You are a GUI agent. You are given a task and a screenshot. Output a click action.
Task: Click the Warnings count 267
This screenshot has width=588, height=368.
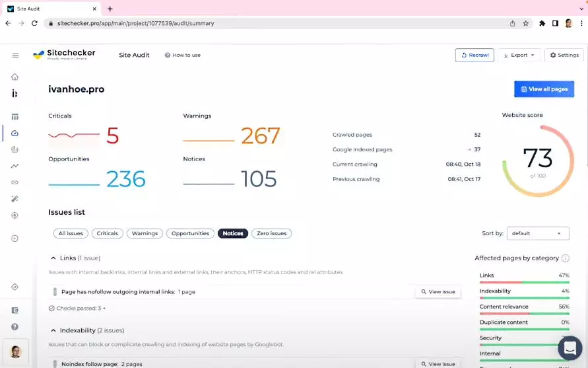point(260,135)
